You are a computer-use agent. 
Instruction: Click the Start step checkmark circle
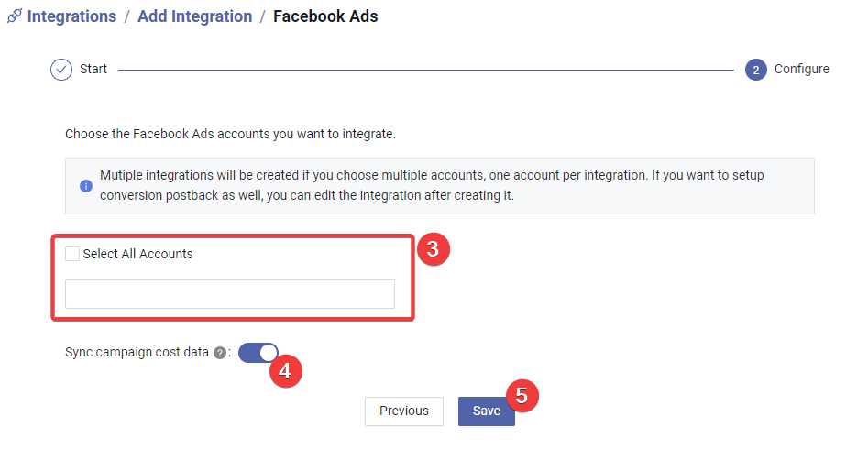tap(61, 70)
